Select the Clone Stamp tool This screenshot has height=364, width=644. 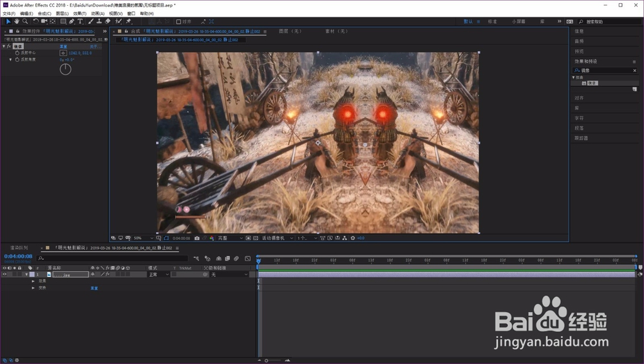coord(99,21)
